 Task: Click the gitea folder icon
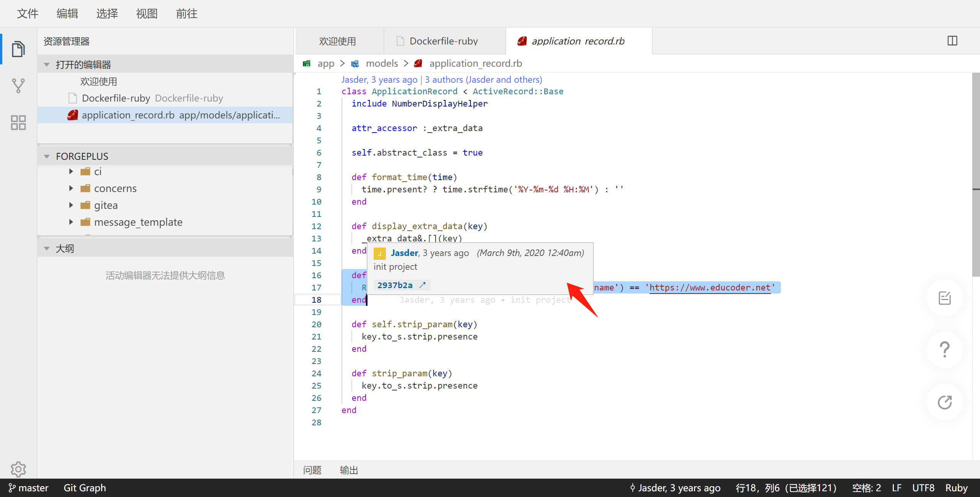point(85,205)
